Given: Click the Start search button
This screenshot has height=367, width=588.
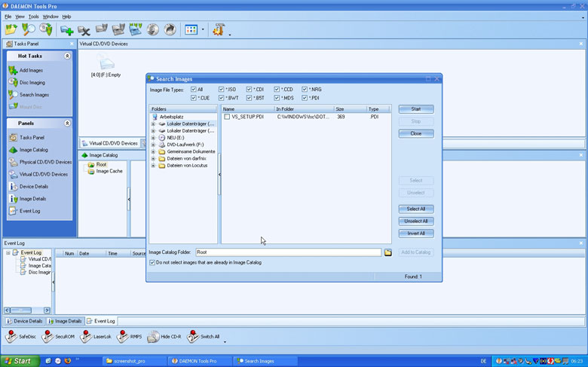Looking at the screenshot, I should click(416, 109).
